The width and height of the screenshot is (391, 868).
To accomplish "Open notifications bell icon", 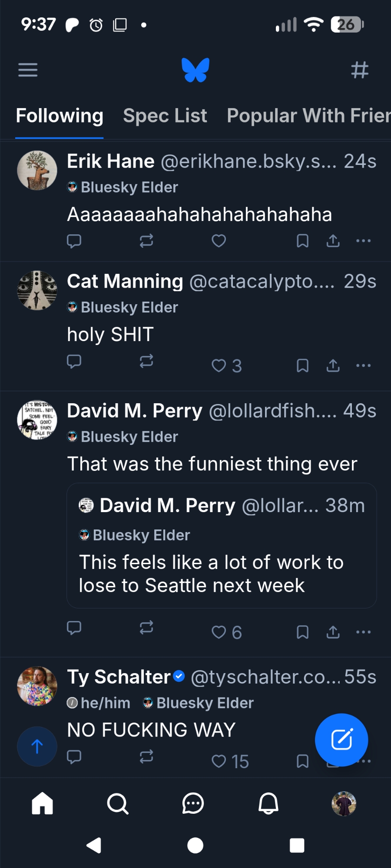I will [268, 803].
